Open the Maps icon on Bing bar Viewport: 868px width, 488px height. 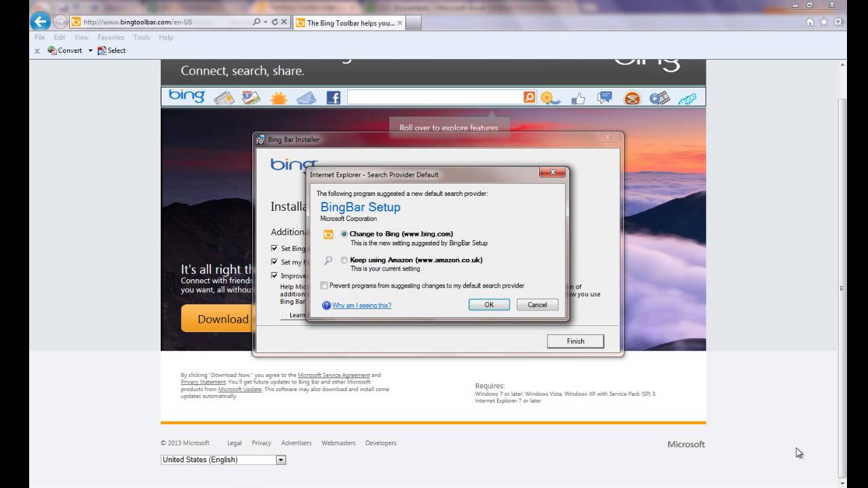251,98
